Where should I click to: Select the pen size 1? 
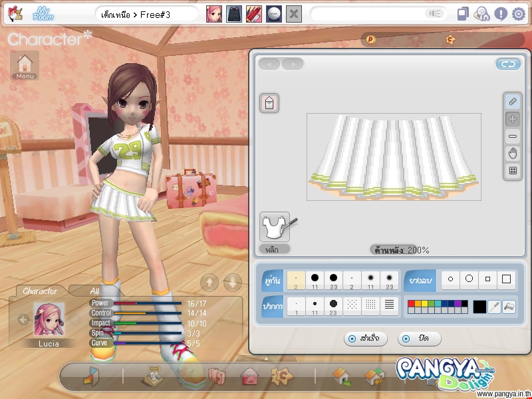[x=296, y=307]
